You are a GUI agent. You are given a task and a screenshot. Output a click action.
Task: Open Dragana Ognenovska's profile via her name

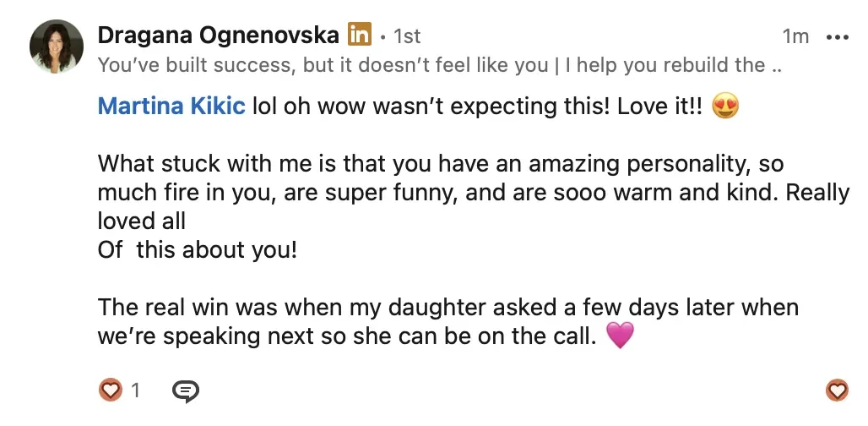click(x=218, y=35)
